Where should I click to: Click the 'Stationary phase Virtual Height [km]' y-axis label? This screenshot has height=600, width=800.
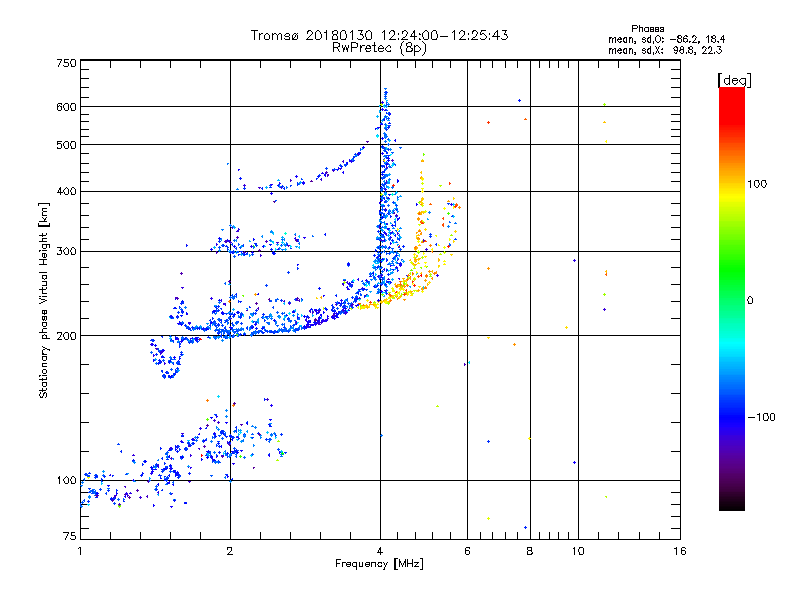[44, 301]
